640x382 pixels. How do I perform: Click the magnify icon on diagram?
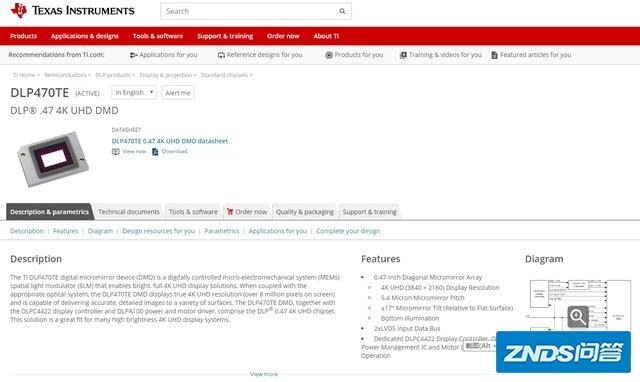tap(578, 317)
